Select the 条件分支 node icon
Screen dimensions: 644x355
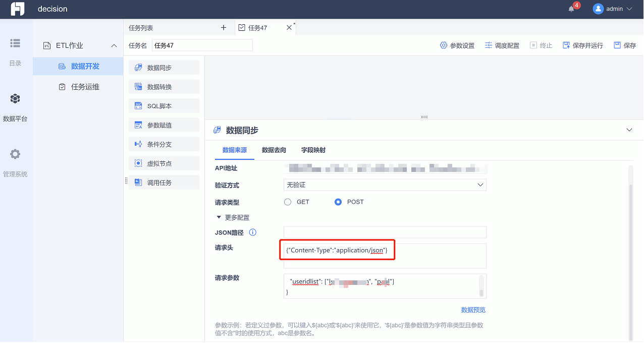point(138,144)
